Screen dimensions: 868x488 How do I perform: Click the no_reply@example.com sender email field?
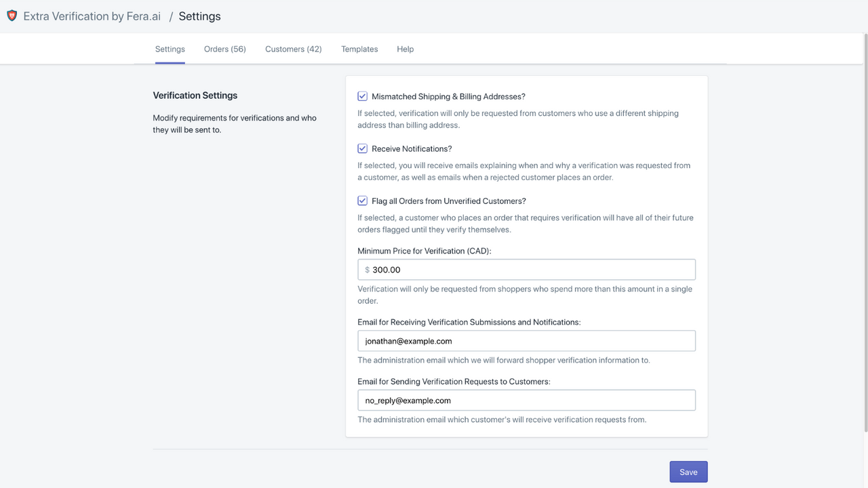[x=527, y=401]
